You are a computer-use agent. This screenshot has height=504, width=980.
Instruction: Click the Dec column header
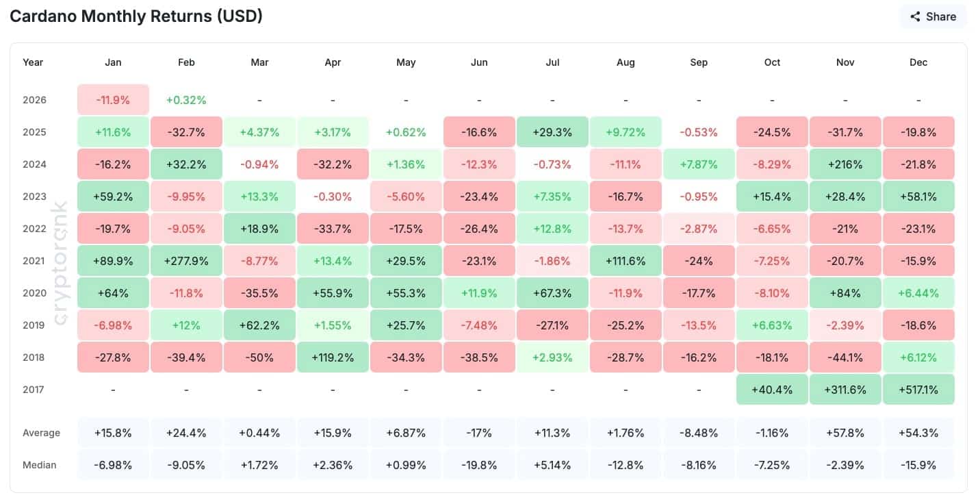[x=918, y=62]
